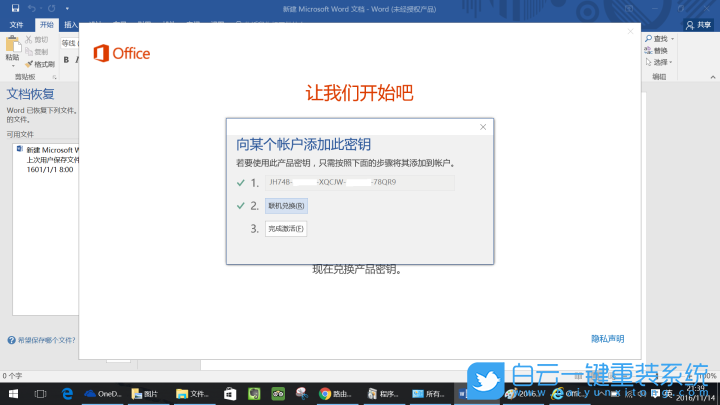Open the 程序 taskbar item
Screen dimensions: 720x405
(383, 394)
